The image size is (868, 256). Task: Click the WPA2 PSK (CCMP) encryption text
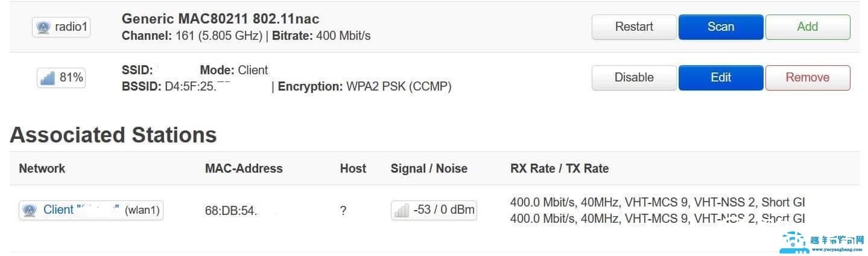[398, 86]
